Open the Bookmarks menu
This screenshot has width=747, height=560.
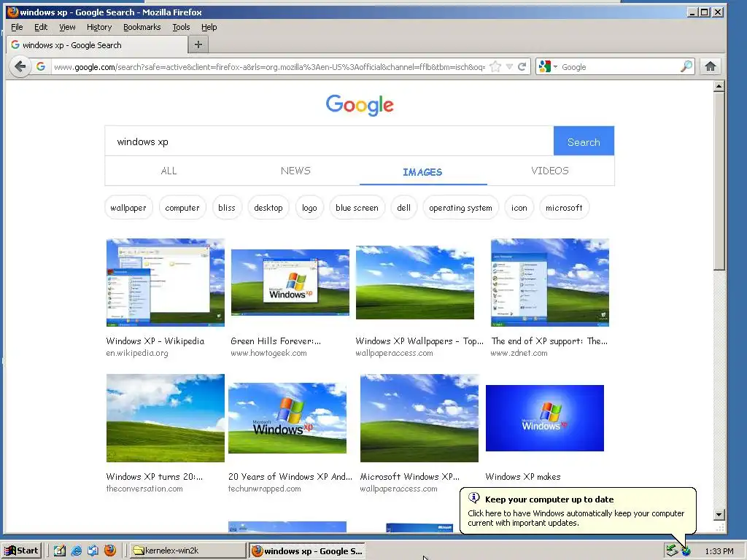pos(142,27)
